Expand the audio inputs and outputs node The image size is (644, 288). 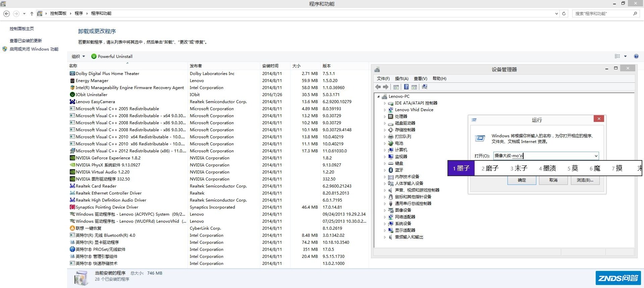[385, 237]
